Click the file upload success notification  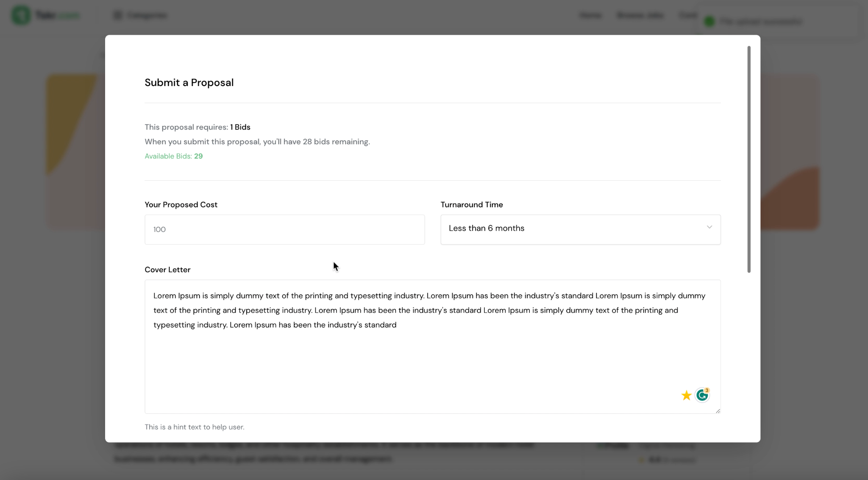click(x=779, y=22)
